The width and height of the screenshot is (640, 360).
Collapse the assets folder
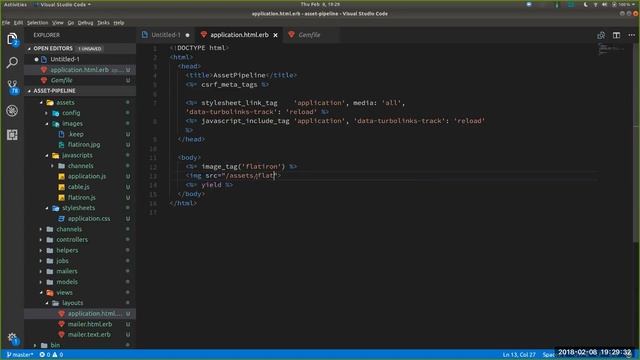point(65,102)
